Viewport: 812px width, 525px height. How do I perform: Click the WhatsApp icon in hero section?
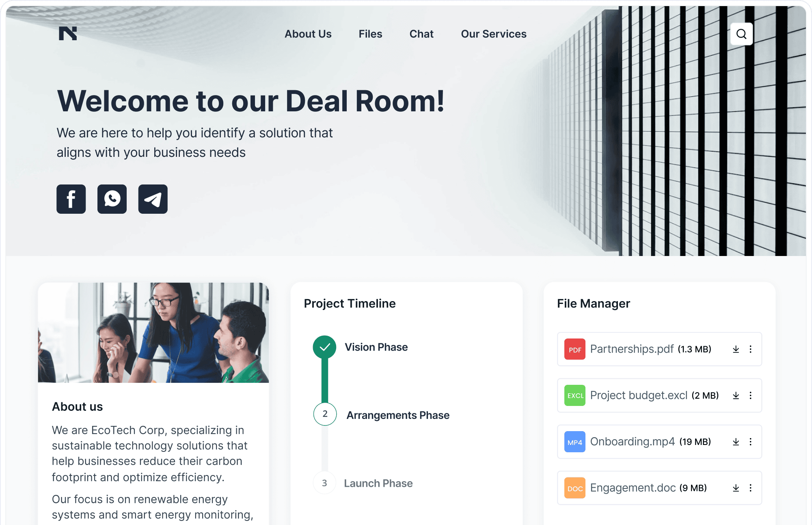(x=112, y=199)
